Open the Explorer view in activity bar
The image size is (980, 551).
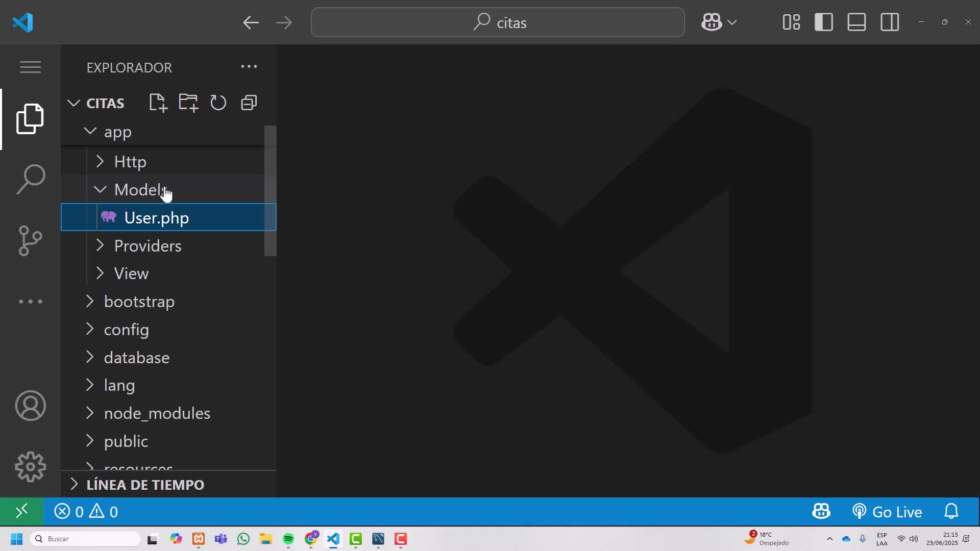(x=30, y=119)
